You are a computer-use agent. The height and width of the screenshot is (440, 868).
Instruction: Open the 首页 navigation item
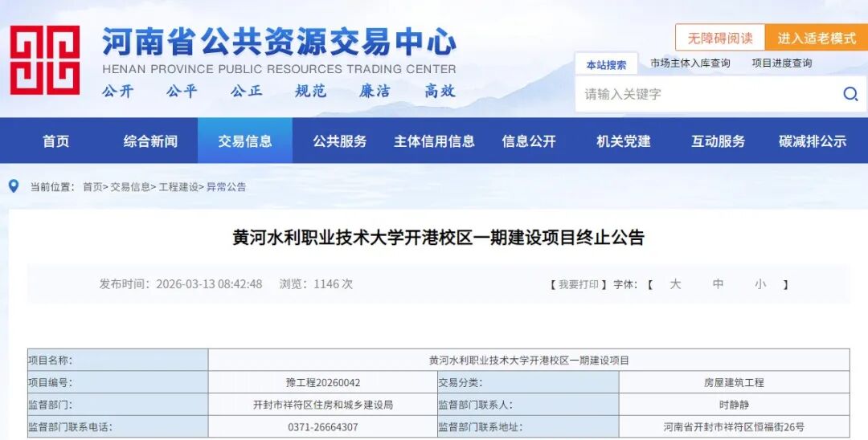coord(56,141)
